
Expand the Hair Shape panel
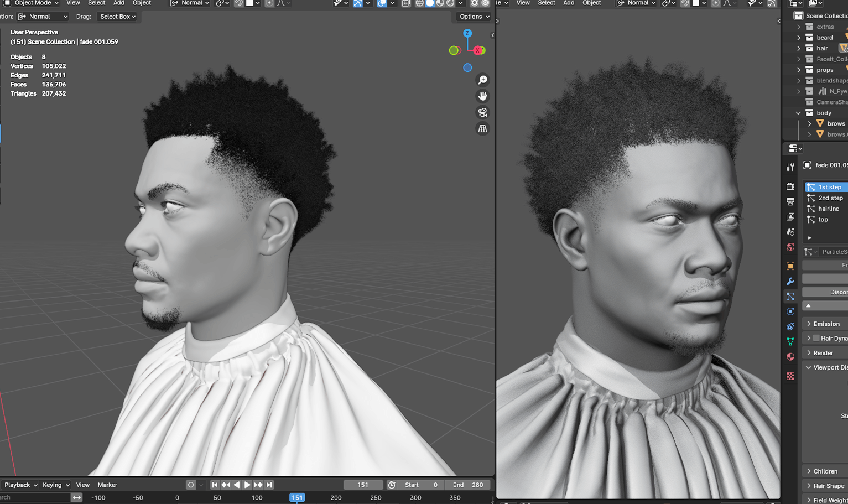[x=825, y=486]
